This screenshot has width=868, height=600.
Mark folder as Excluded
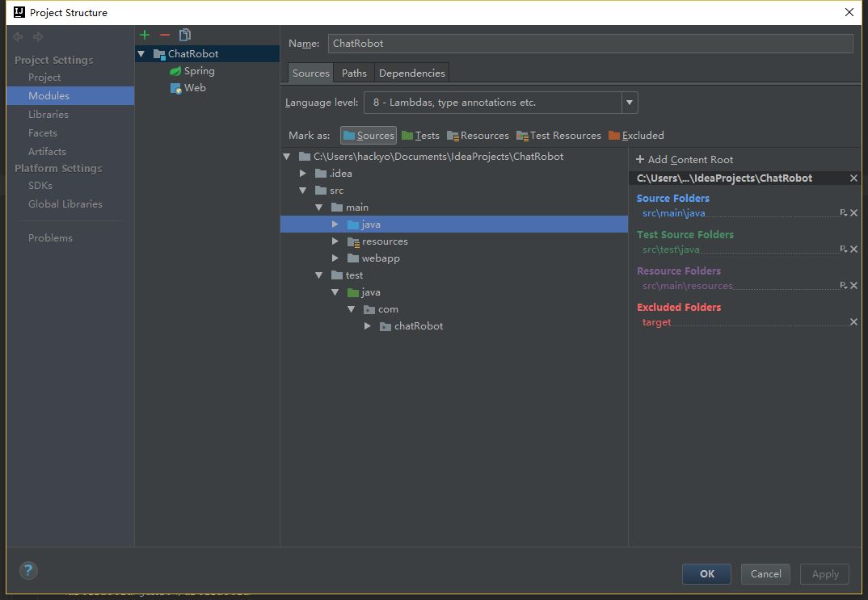[x=636, y=136]
